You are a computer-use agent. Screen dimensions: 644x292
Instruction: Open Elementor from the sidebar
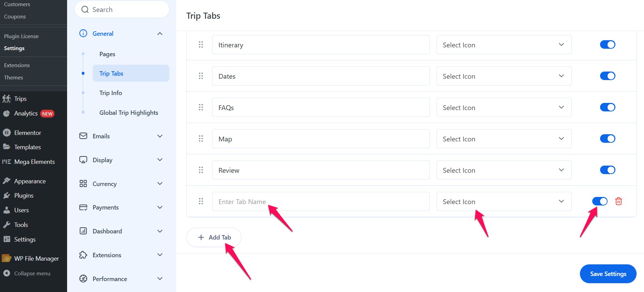pyautogui.click(x=27, y=133)
